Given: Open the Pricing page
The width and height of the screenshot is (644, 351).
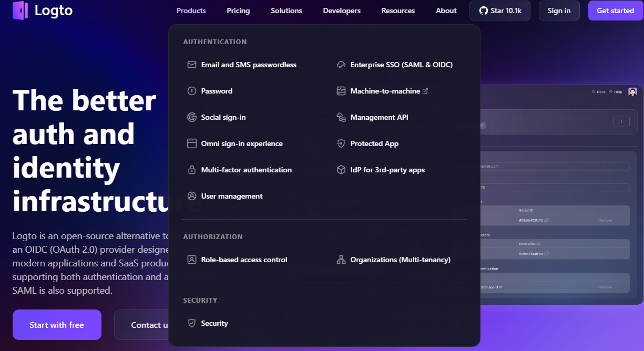Looking at the screenshot, I should (238, 11).
